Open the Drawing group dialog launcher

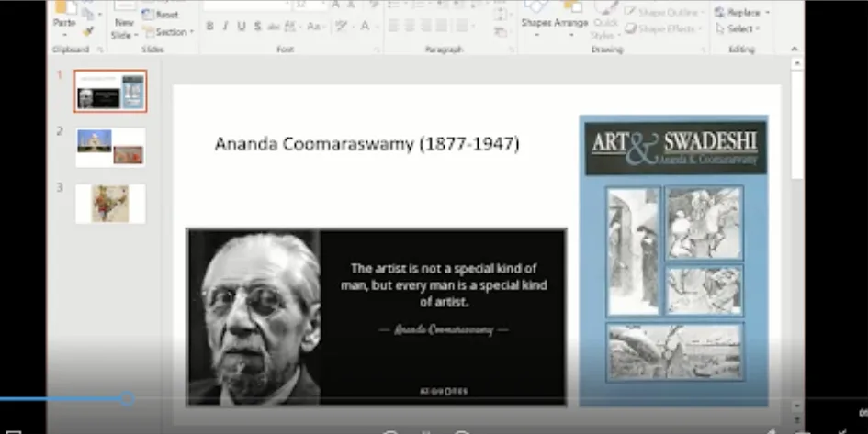coord(704,50)
